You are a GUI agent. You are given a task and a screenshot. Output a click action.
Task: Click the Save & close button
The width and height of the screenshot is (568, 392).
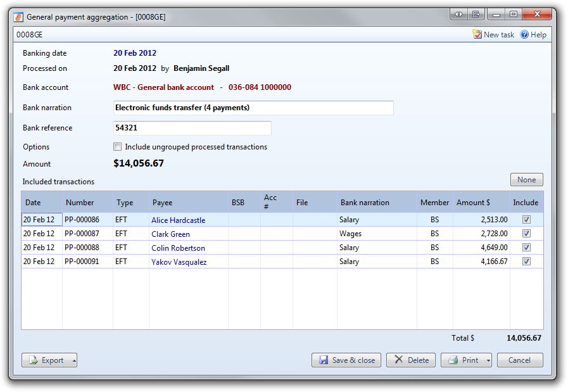point(346,360)
